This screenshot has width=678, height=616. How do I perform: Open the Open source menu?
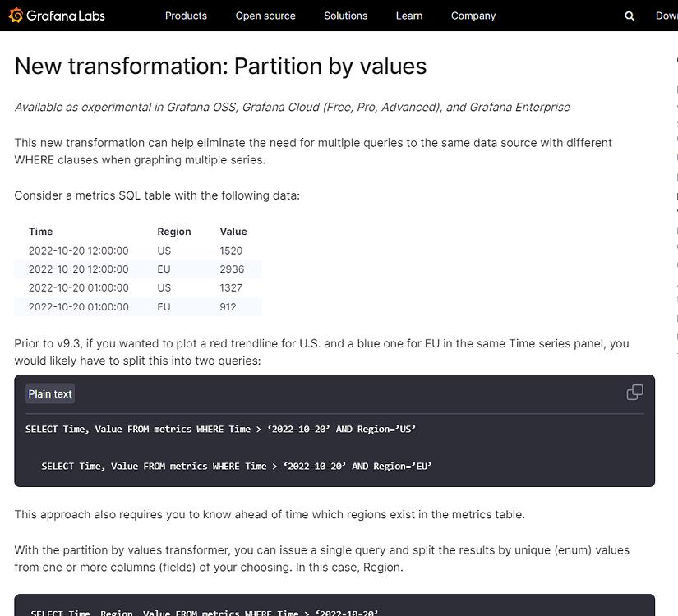coord(265,16)
